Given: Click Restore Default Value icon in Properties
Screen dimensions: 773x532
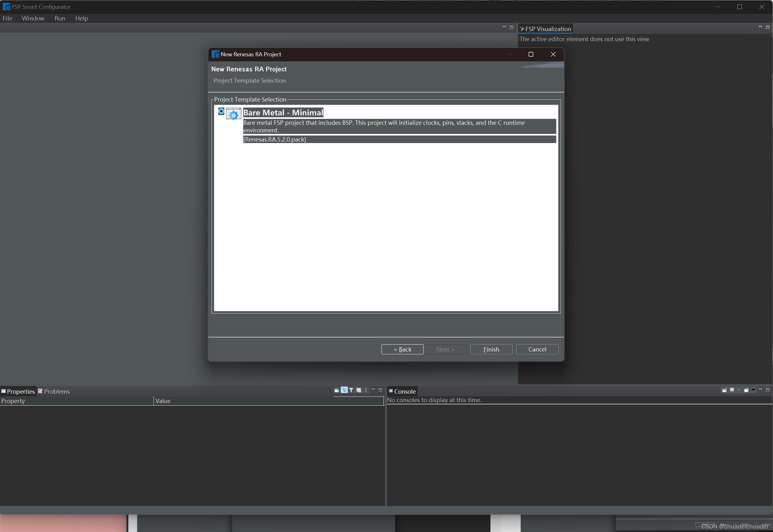Looking at the screenshot, I should pos(359,390).
